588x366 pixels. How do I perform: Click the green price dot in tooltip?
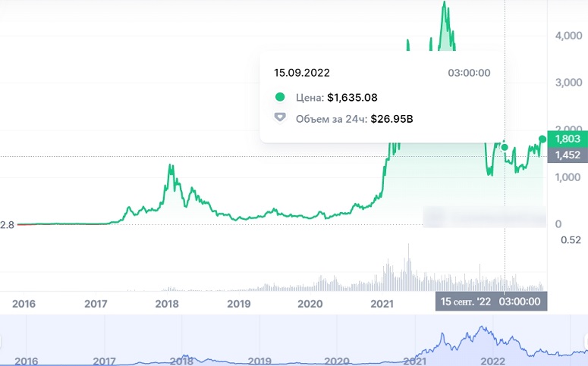pyautogui.click(x=280, y=98)
